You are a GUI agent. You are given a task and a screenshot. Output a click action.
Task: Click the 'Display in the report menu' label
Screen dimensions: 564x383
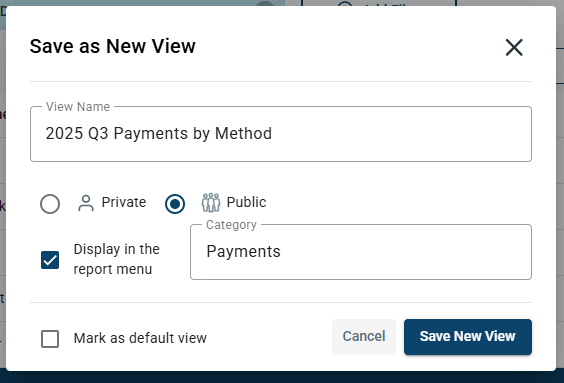117,259
